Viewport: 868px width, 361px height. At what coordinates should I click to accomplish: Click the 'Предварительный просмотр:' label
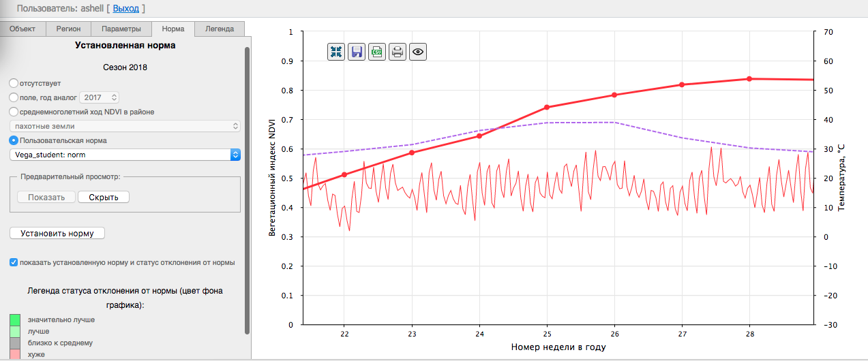point(70,176)
